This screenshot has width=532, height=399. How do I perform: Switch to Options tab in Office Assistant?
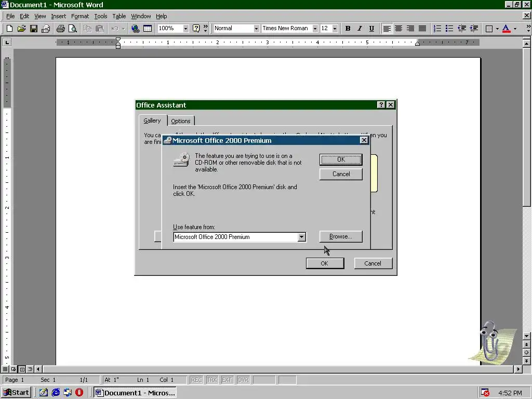180,121
